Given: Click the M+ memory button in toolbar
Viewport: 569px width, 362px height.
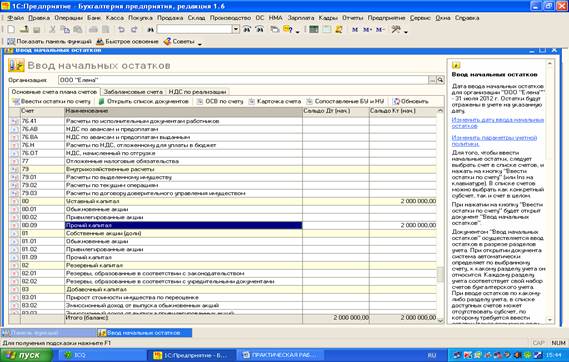Looking at the screenshot, I should (x=367, y=30).
